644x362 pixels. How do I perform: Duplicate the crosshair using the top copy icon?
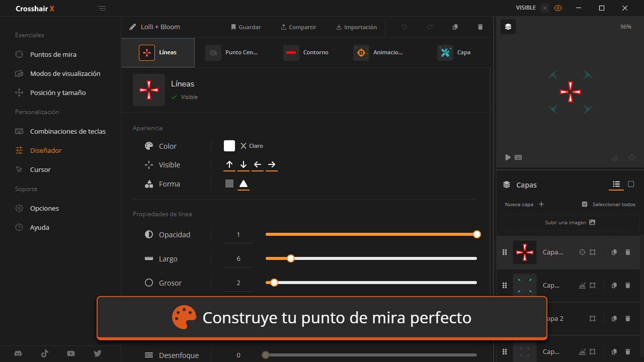(455, 27)
